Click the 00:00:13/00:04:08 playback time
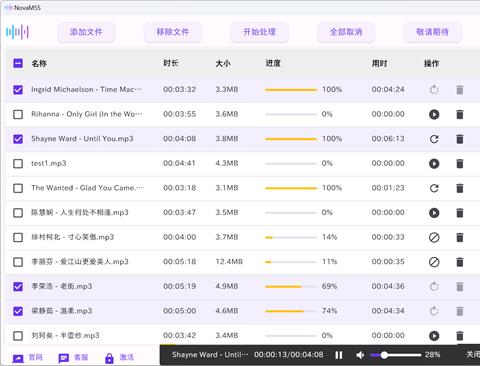This screenshot has width=480, height=366. coord(288,355)
